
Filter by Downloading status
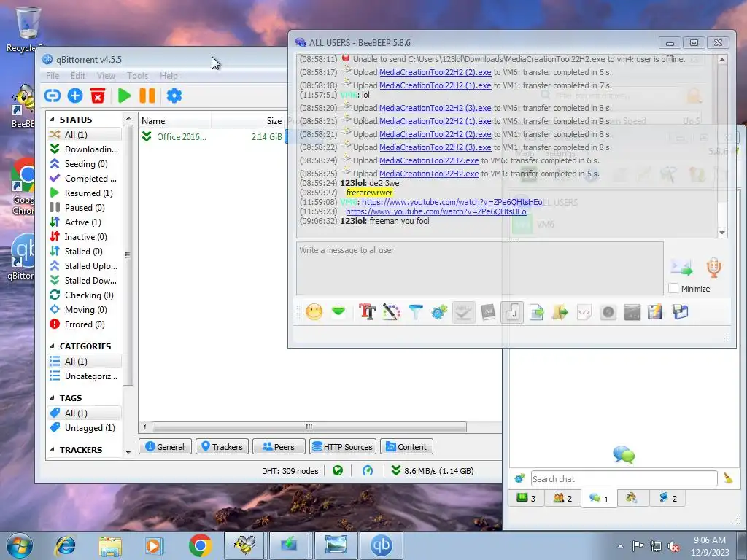(x=85, y=149)
